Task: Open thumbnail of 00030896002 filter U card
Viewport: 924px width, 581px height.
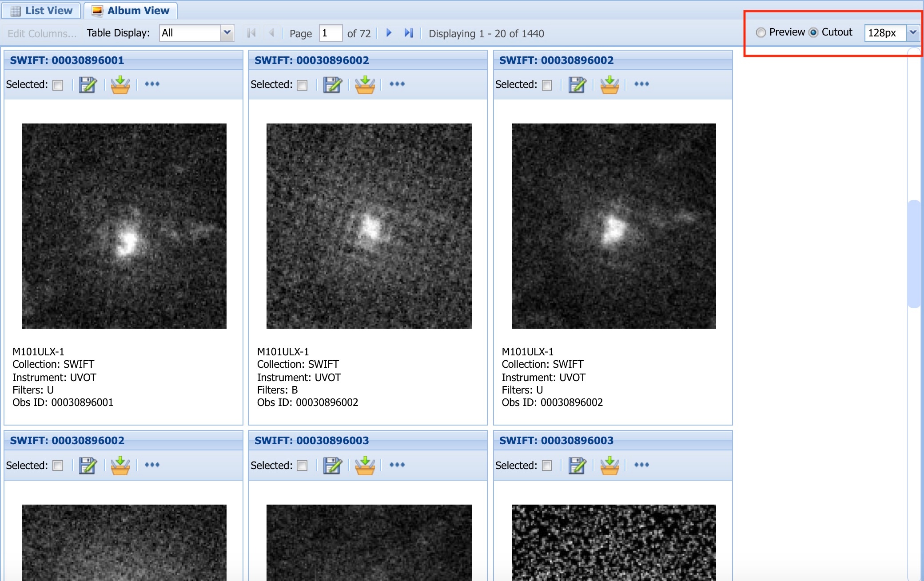Action: point(614,226)
